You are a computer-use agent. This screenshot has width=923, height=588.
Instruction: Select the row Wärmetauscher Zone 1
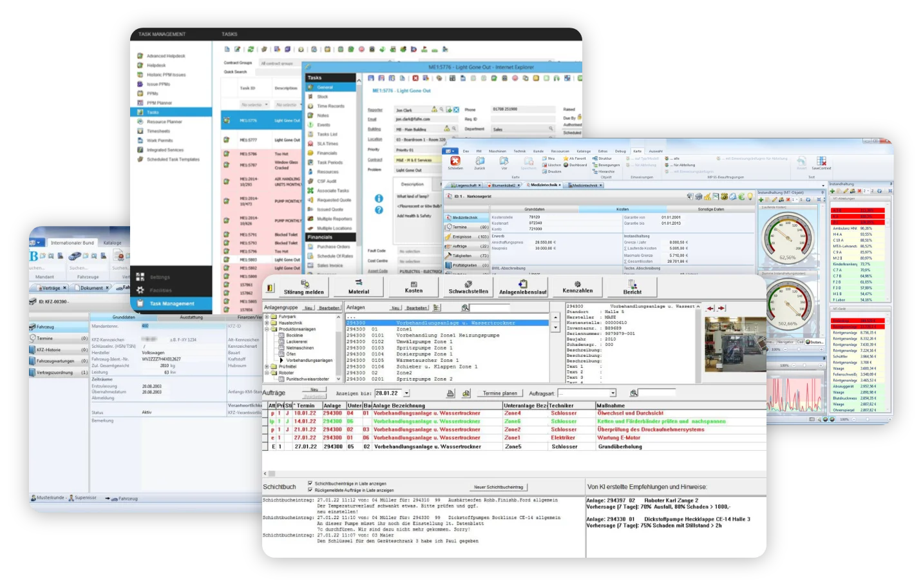click(x=448, y=361)
